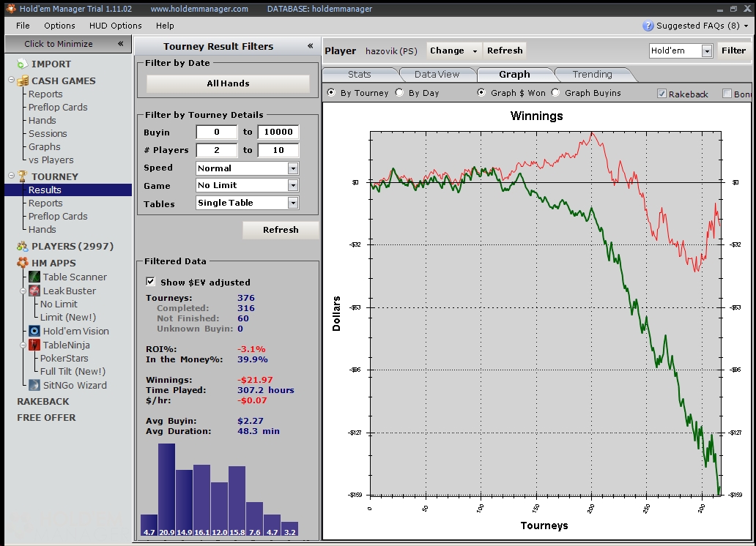
Task: Click the Players icon in sidebar
Action: [x=23, y=247]
